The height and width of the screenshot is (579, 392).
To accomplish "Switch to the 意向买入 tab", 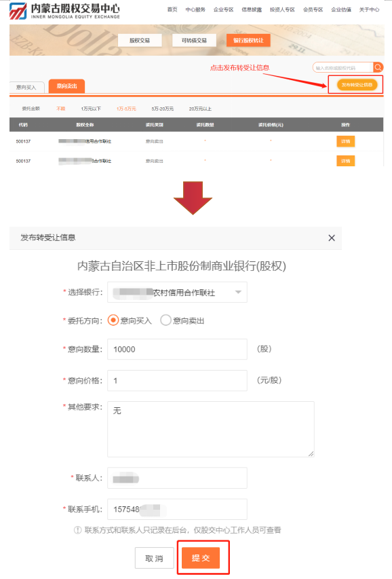I will click(x=26, y=87).
